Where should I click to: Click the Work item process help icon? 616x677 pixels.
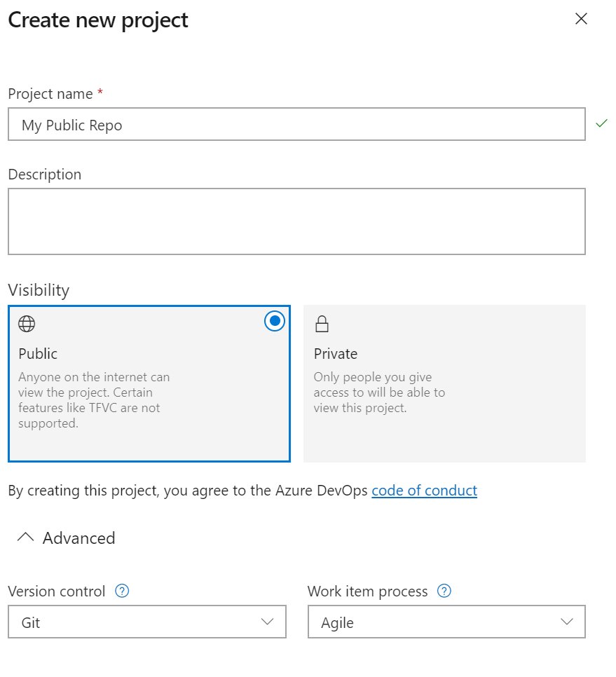[444, 591]
